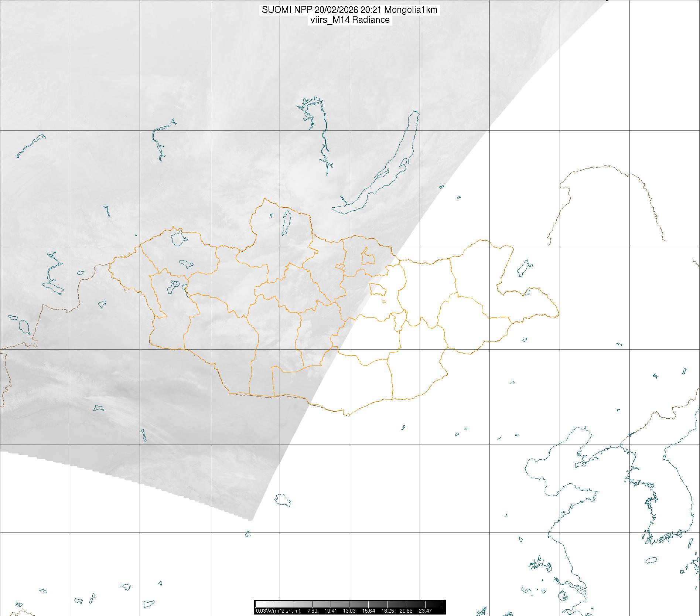Click the "15.64" colorbar value
700x616 pixels.
(x=369, y=611)
